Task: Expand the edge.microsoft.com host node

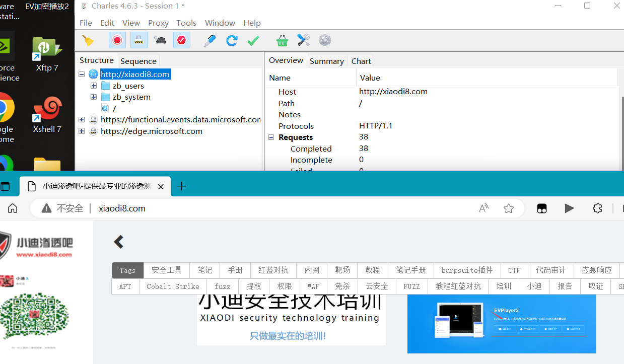Action: click(x=82, y=131)
